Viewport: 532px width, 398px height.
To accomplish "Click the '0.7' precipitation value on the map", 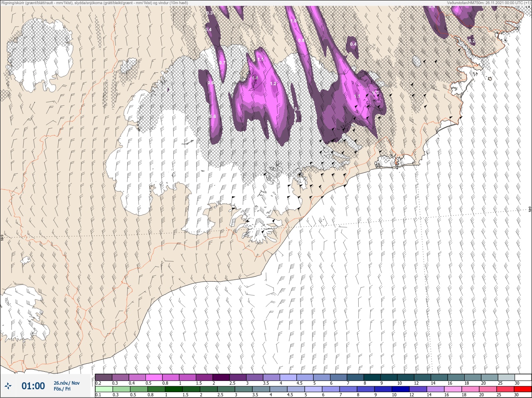I will (222, 63).
